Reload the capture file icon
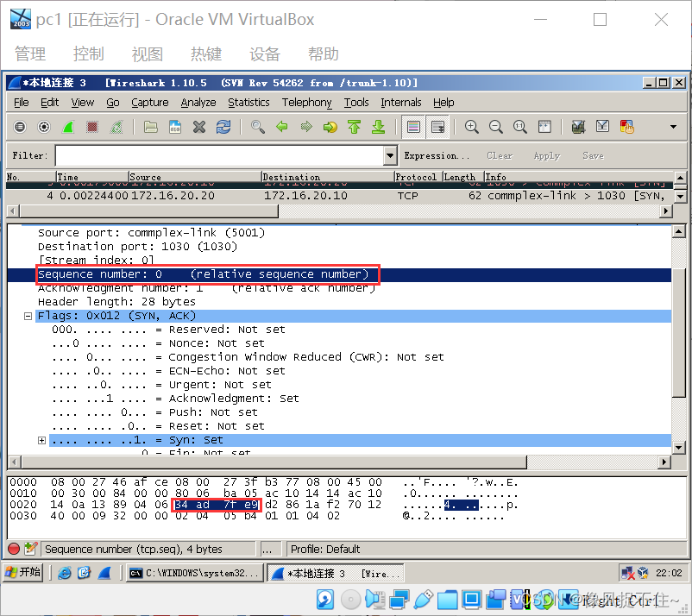The width and height of the screenshot is (692, 616). click(x=223, y=127)
